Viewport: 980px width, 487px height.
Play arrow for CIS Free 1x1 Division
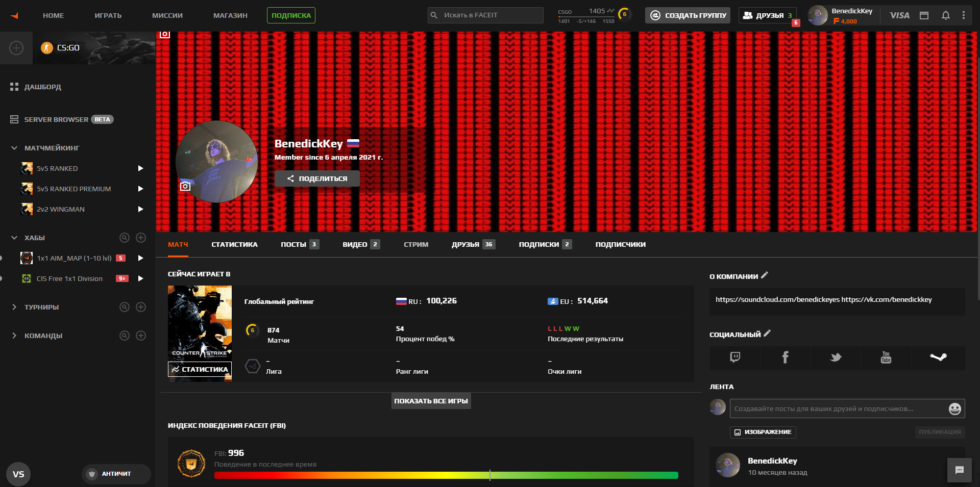(140, 278)
